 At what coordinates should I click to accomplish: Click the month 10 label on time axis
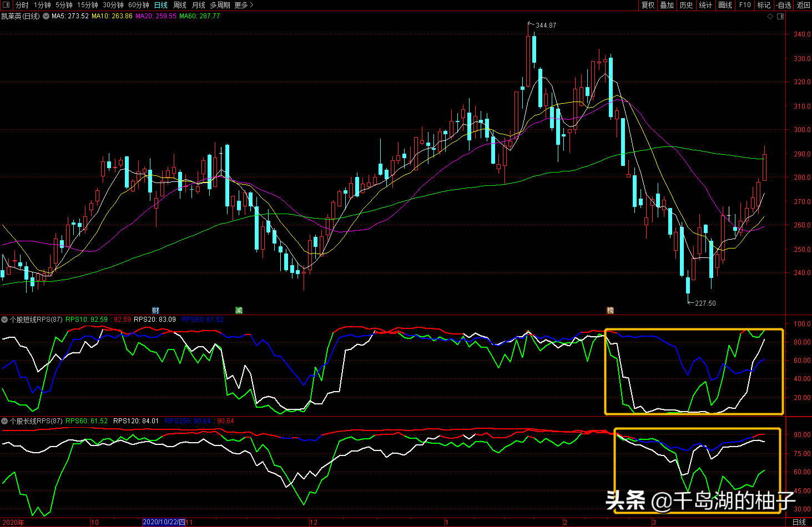pyautogui.click(x=95, y=522)
